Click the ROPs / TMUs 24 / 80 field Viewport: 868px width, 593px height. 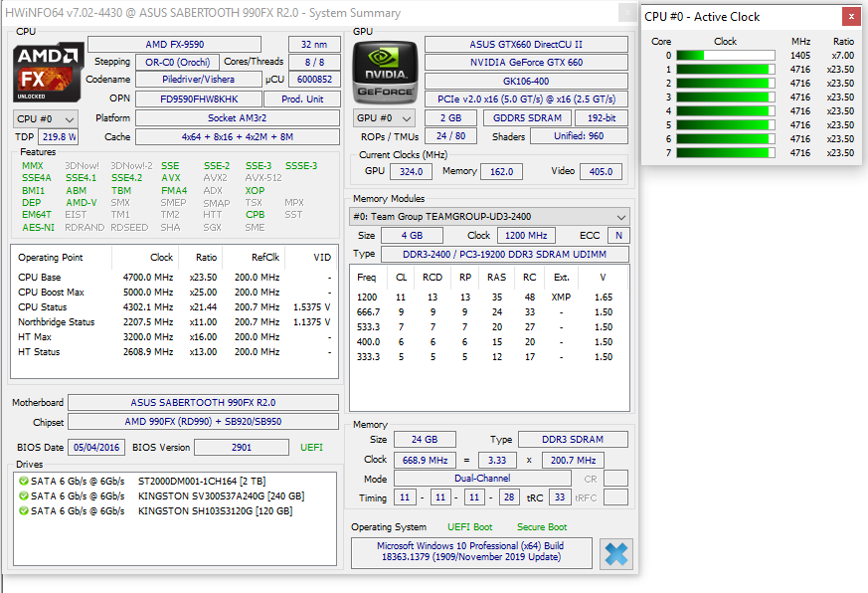450,135
